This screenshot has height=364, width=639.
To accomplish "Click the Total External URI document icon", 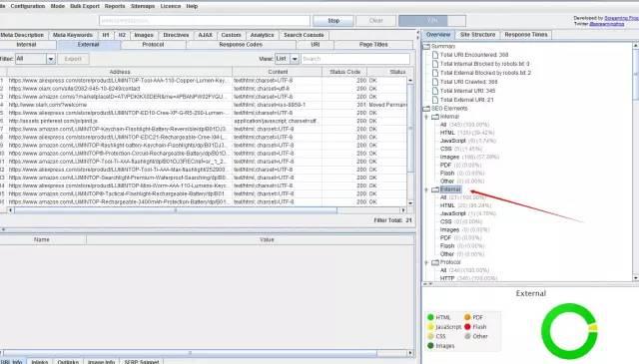I will click(435, 100).
